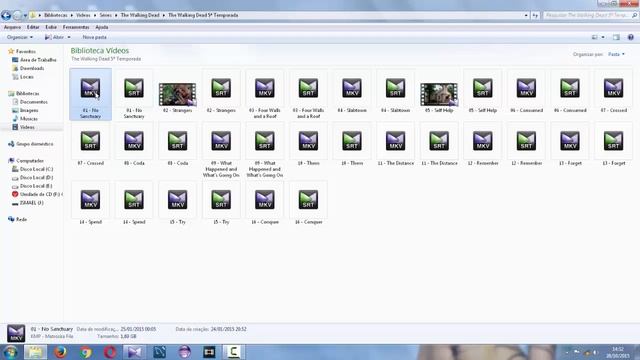Open Downloads in the Favoritos list
Screen dimensions: 640x360
pyautogui.click(x=32, y=68)
